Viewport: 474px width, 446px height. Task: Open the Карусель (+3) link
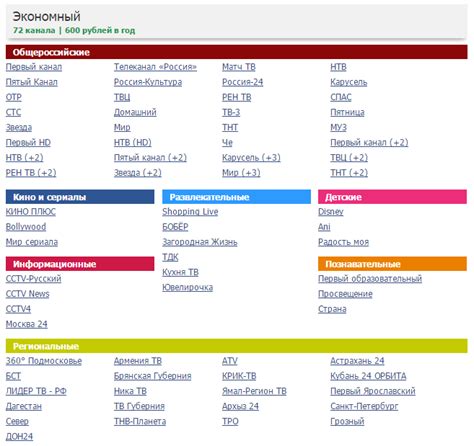(x=251, y=158)
